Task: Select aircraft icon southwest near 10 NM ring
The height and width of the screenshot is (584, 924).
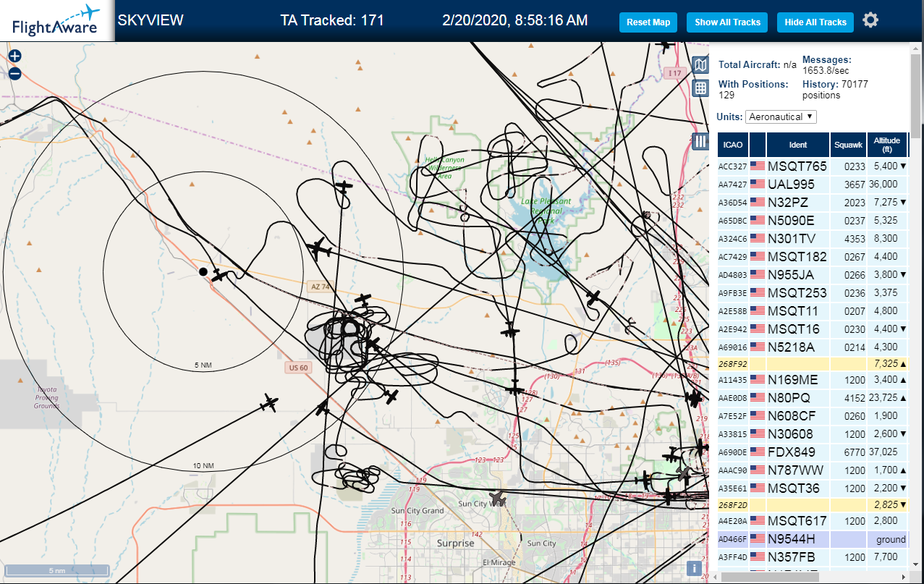Action: pyautogui.click(x=270, y=402)
